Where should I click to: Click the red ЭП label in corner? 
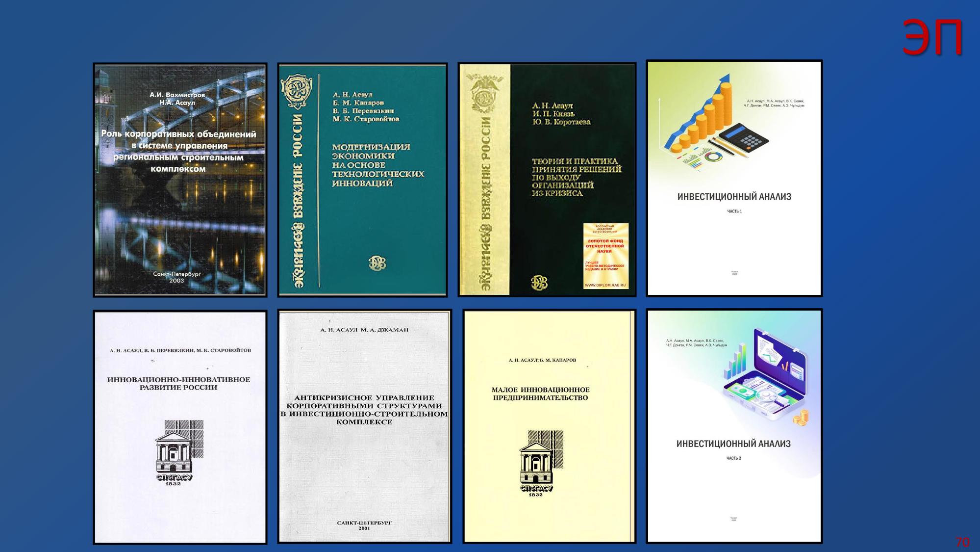click(932, 38)
